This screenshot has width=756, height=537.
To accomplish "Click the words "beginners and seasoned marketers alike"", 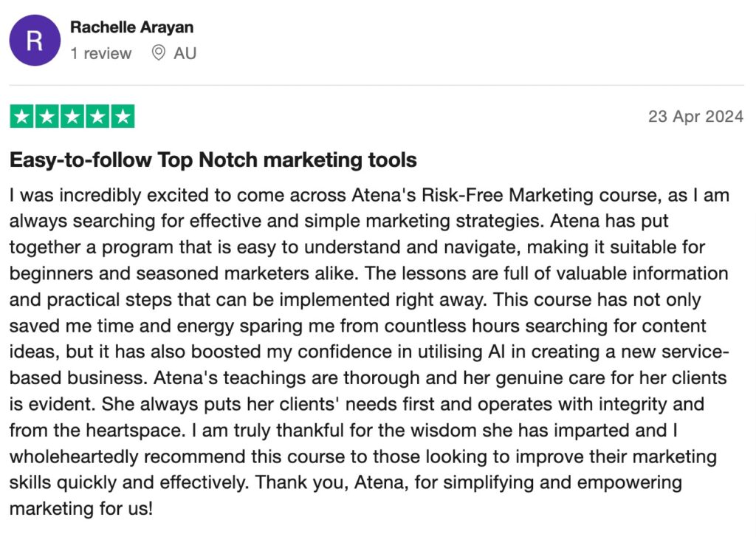I will (x=182, y=273).
